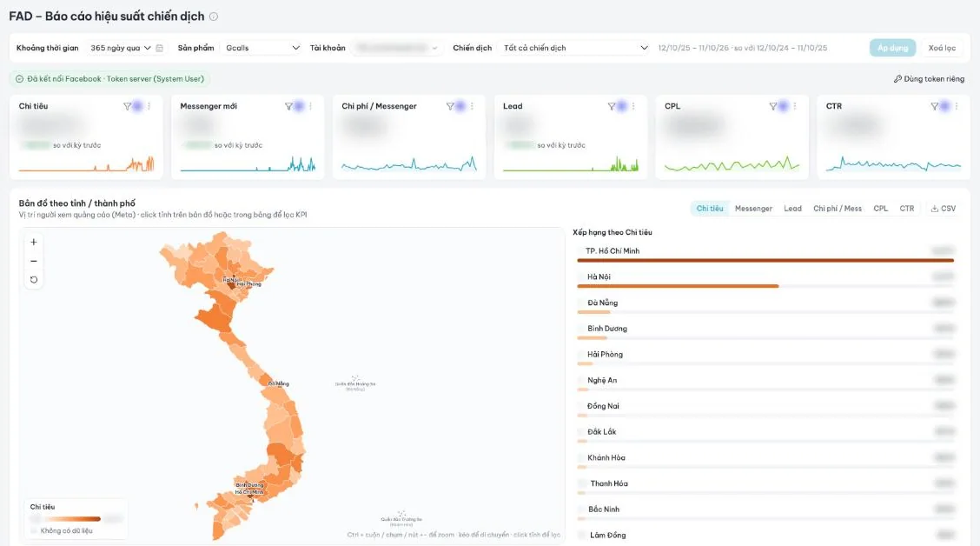This screenshot has width=980, height=546.
Task: Zoom in the map with the plus button
Action: pyautogui.click(x=34, y=242)
